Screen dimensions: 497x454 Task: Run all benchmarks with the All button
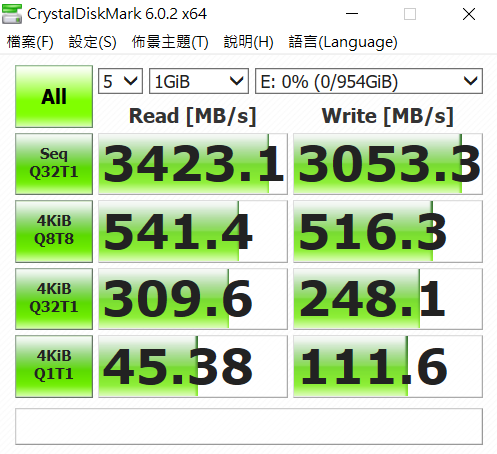[54, 96]
